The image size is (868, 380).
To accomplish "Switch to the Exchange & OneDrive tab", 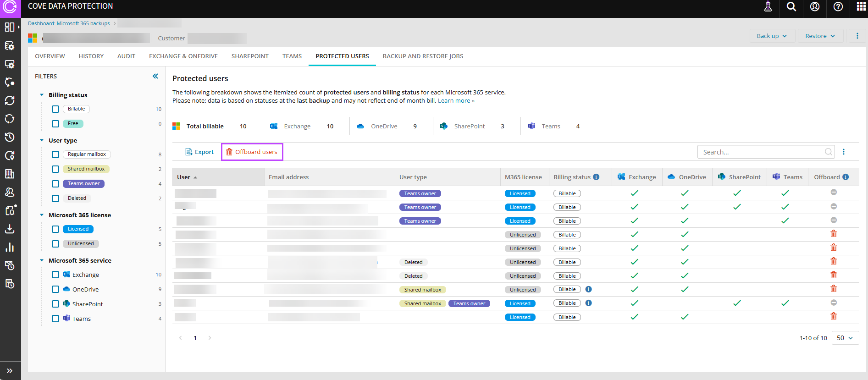I will click(x=183, y=56).
